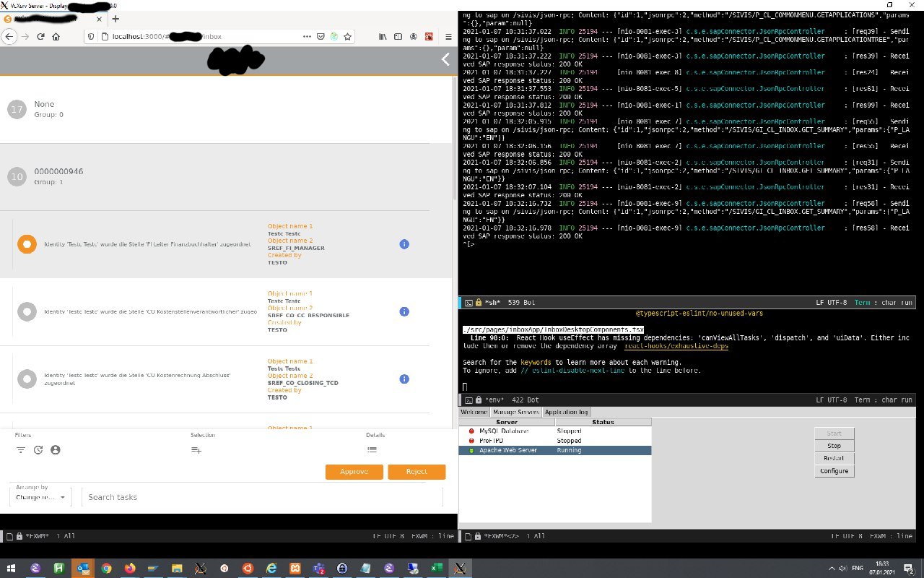This screenshot has height=578, width=924.
Task: Open Firefox hamburger menu
Action: (449, 36)
